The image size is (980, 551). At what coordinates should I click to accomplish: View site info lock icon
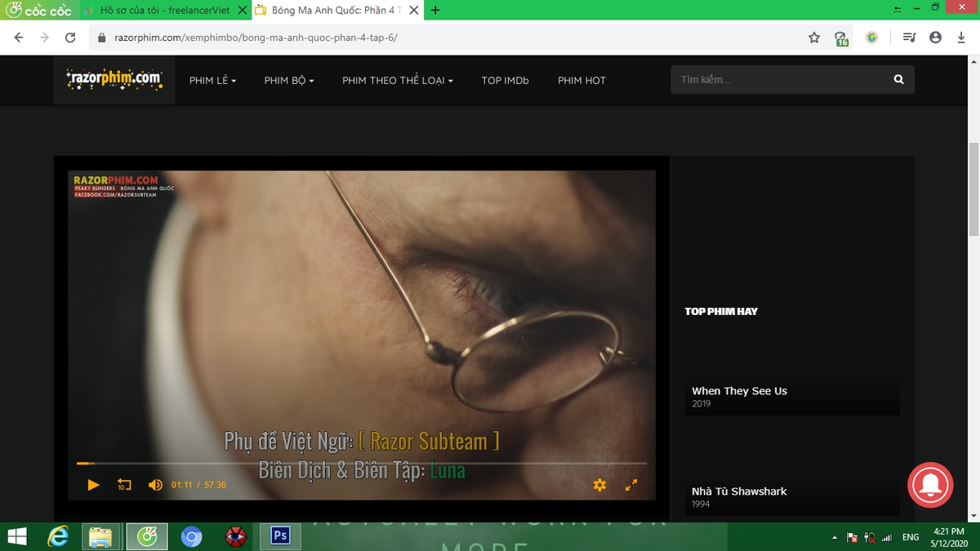click(102, 38)
